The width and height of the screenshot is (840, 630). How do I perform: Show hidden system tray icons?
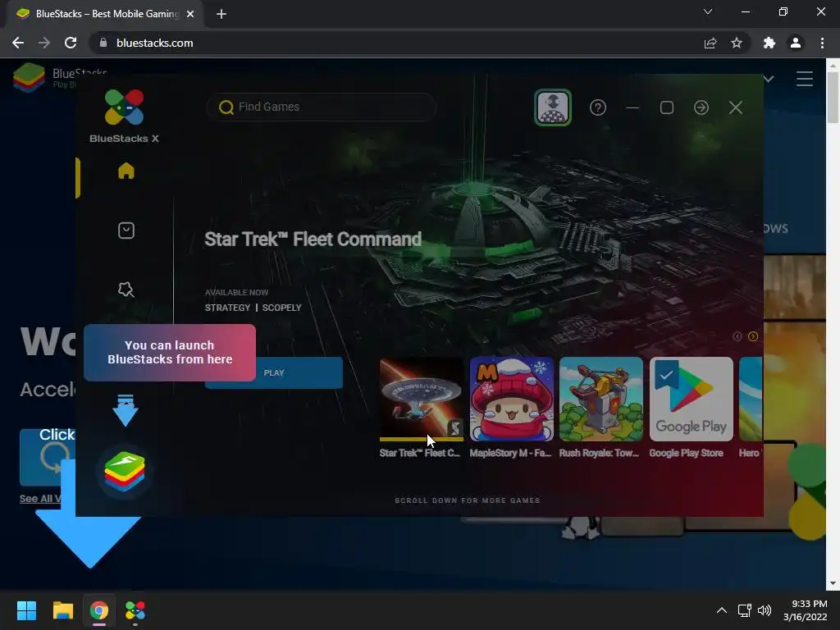[x=722, y=610]
